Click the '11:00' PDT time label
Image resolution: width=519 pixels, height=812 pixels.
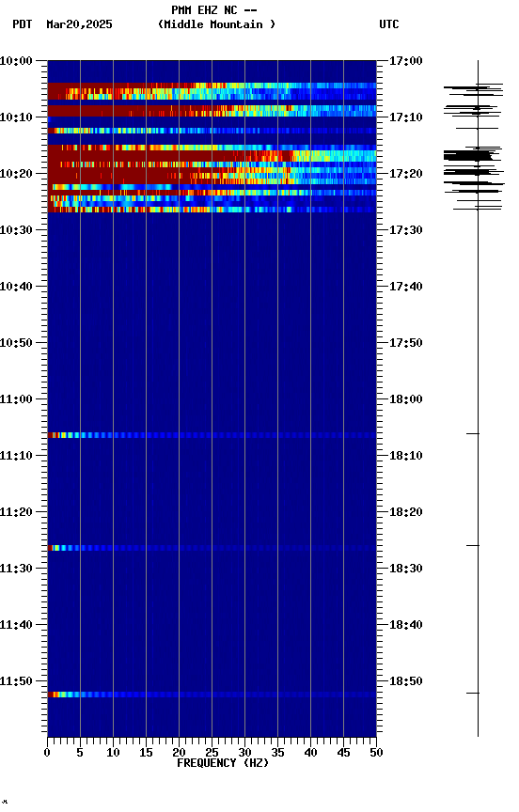[16, 399]
